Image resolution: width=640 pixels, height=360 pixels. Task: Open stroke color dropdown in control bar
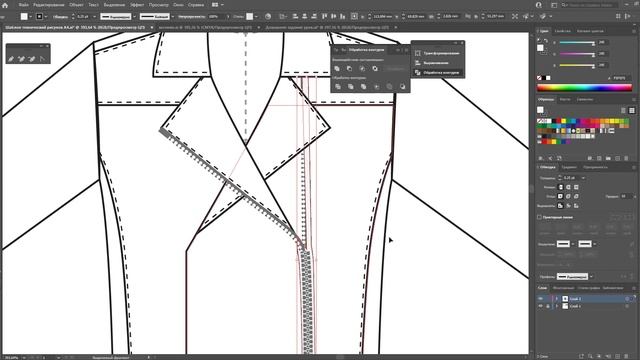point(46,16)
